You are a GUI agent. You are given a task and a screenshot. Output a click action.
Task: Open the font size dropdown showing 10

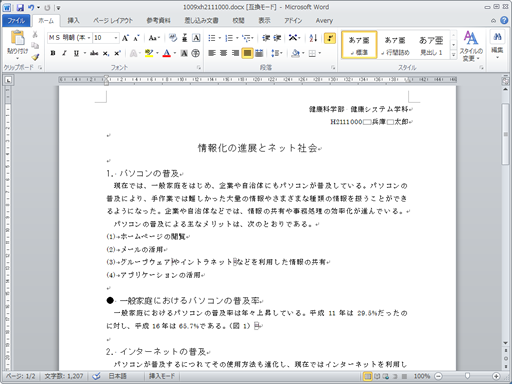tap(116, 38)
